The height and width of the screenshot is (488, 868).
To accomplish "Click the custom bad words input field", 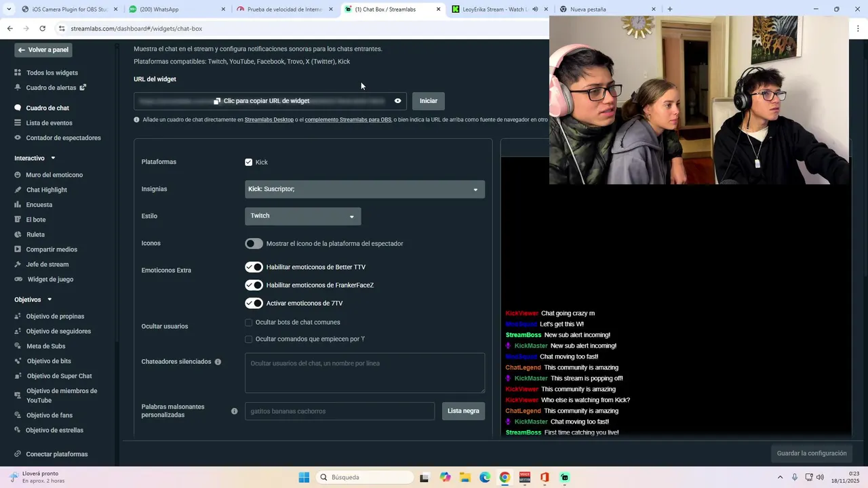I will (x=340, y=411).
